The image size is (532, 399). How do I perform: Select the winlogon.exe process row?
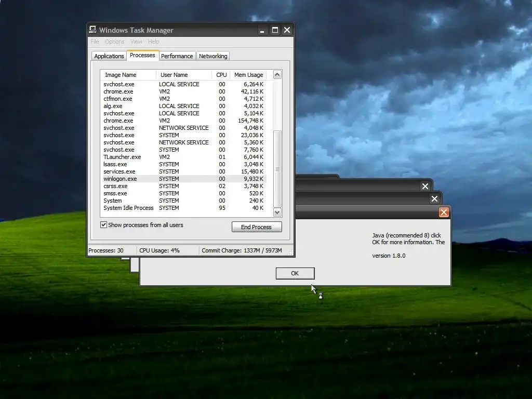[183, 179]
